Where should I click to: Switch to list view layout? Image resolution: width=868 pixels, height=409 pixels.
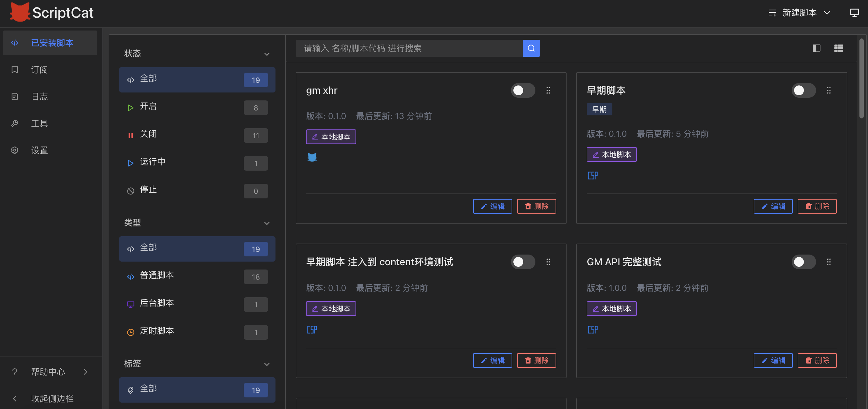[x=838, y=48]
